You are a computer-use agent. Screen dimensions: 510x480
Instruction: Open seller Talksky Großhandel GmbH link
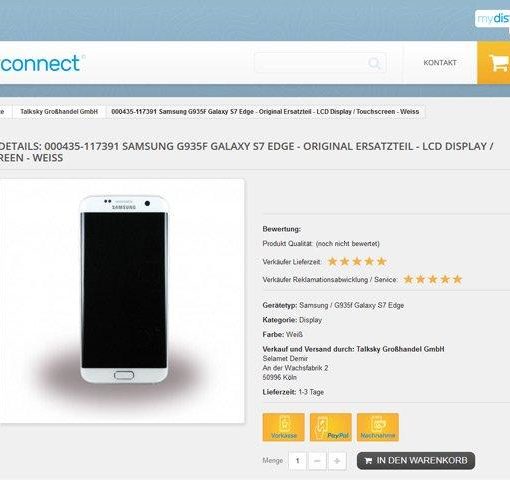(x=400, y=349)
